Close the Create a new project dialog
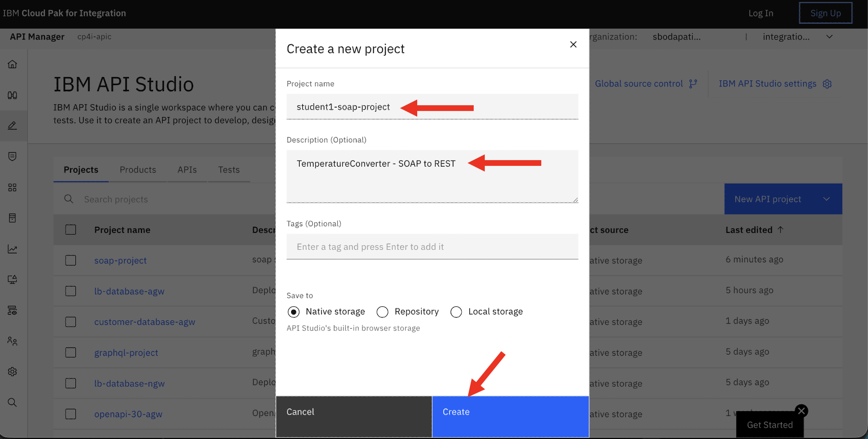The width and height of the screenshot is (868, 439). coord(573,44)
